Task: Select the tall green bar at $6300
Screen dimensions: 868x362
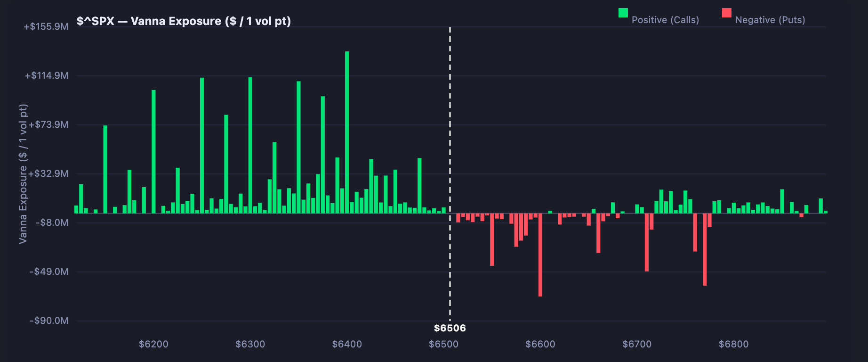Action: click(250, 145)
